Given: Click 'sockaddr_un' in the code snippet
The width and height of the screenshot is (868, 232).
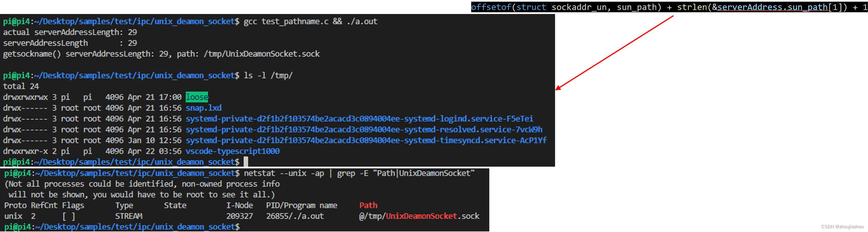Looking at the screenshot, I should pyautogui.click(x=579, y=7).
